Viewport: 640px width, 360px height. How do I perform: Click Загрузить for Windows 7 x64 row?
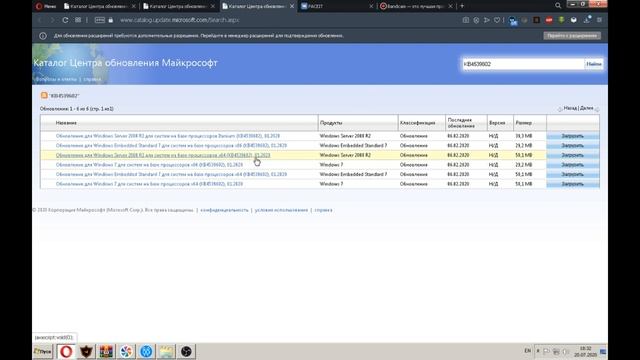pos(573,184)
